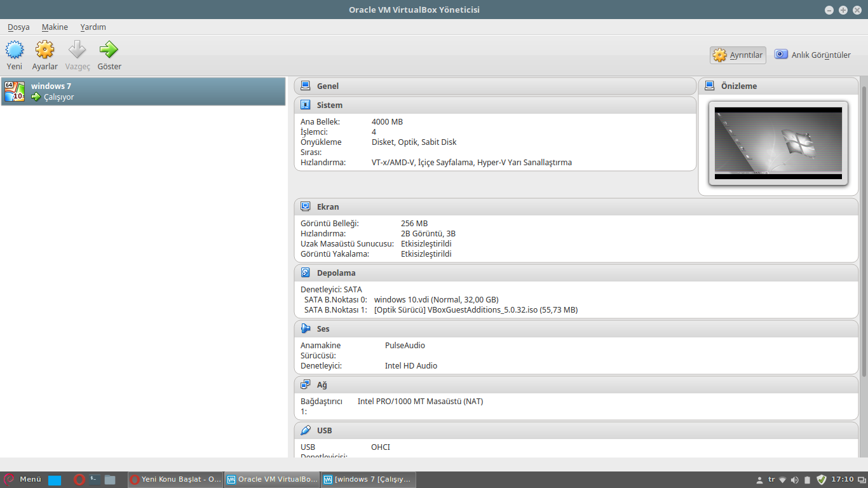Click 'Disket, Optik, Sabit Disk' boot order

[414, 142]
